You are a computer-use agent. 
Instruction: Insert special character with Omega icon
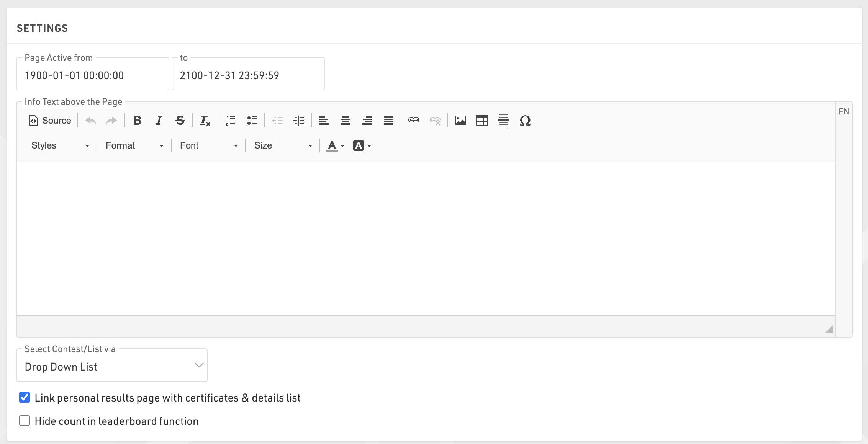(525, 121)
